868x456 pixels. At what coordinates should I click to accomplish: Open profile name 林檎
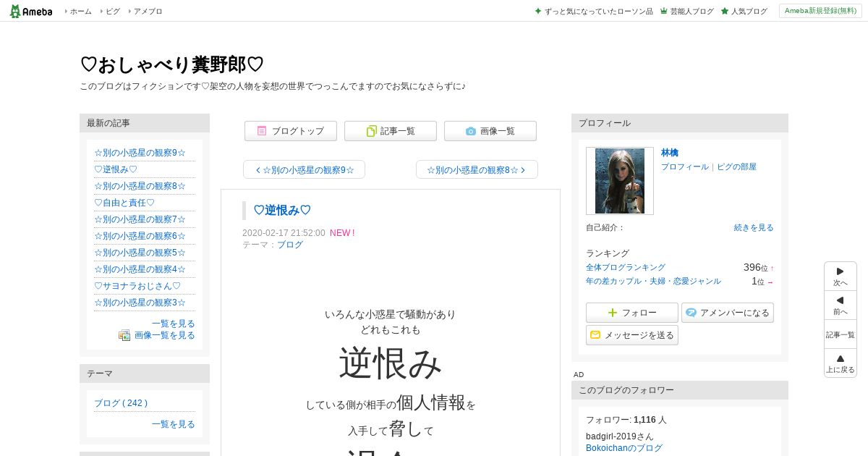[x=670, y=153]
